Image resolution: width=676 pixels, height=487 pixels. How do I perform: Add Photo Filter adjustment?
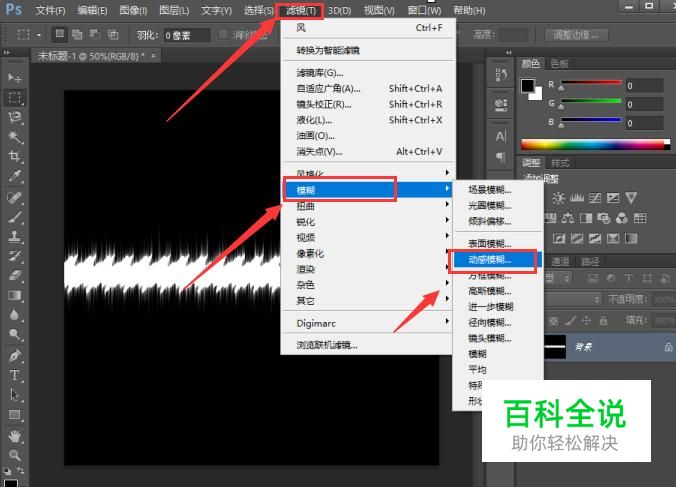(x=604, y=218)
